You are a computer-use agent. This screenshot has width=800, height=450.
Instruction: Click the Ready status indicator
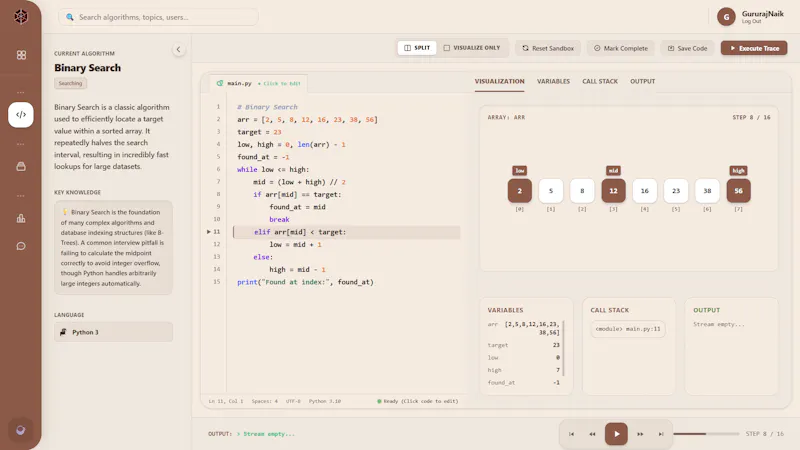pyautogui.click(x=417, y=402)
